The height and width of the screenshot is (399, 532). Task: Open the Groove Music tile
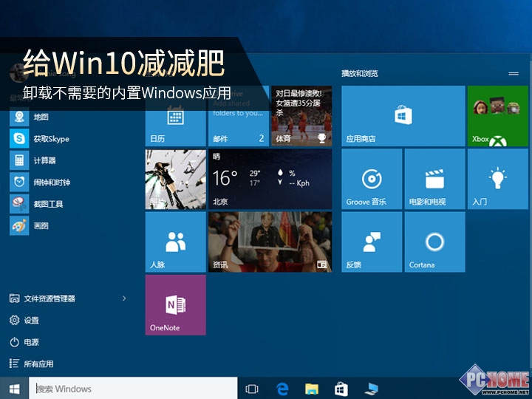coord(372,179)
